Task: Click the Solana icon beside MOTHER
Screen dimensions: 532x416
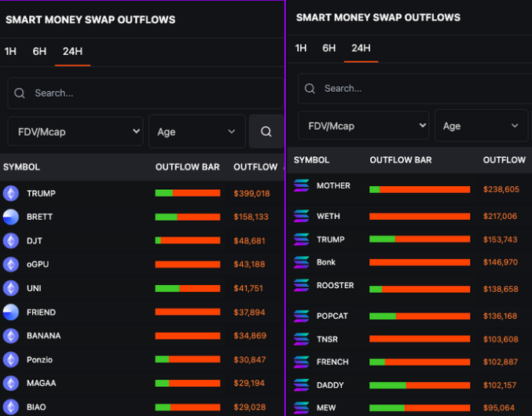Action: (x=301, y=185)
